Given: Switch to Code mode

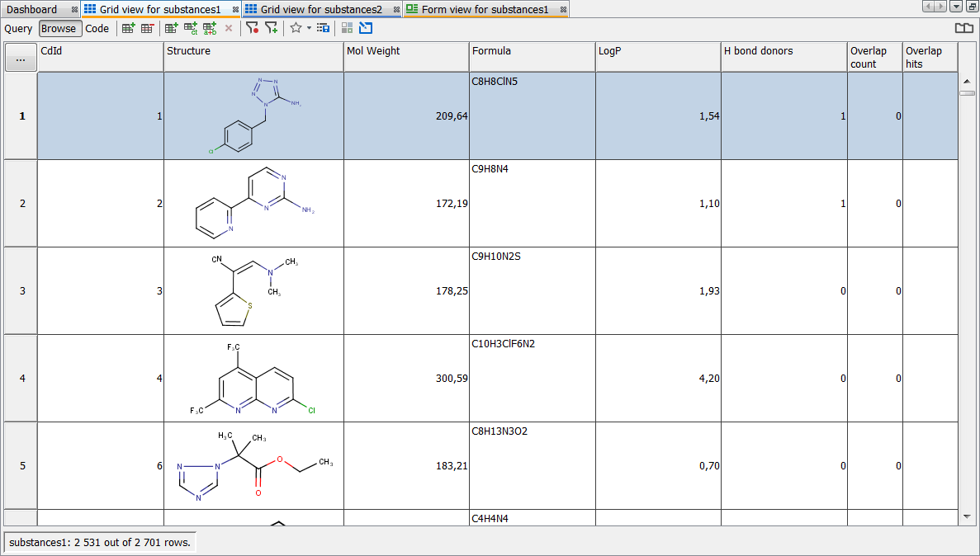Looking at the screenshot, I should pos(97,28).
